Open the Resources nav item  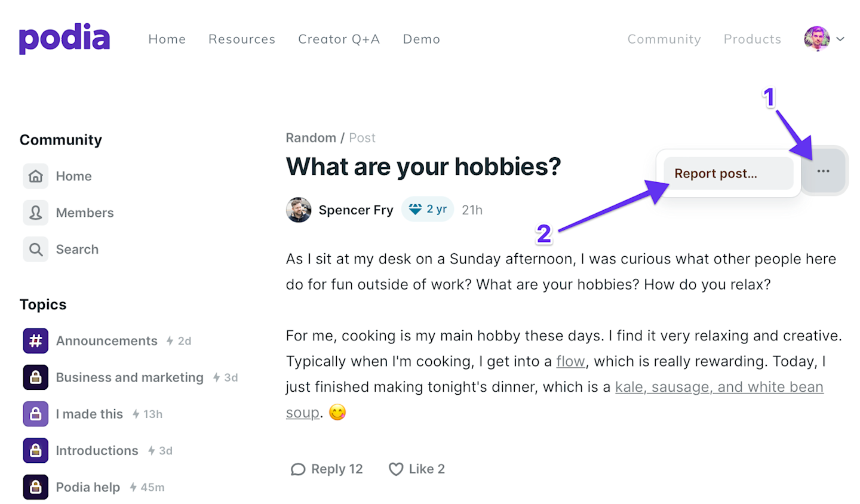[x=242, y=39]
